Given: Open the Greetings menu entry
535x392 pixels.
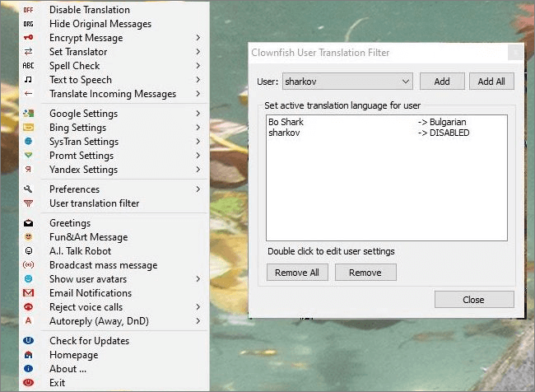Looking at the screenshot, I should pos(114,223).
